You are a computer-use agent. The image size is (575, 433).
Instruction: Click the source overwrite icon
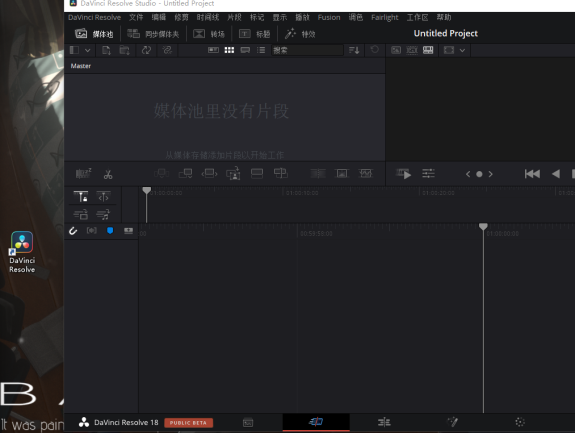tap(281, 173)
